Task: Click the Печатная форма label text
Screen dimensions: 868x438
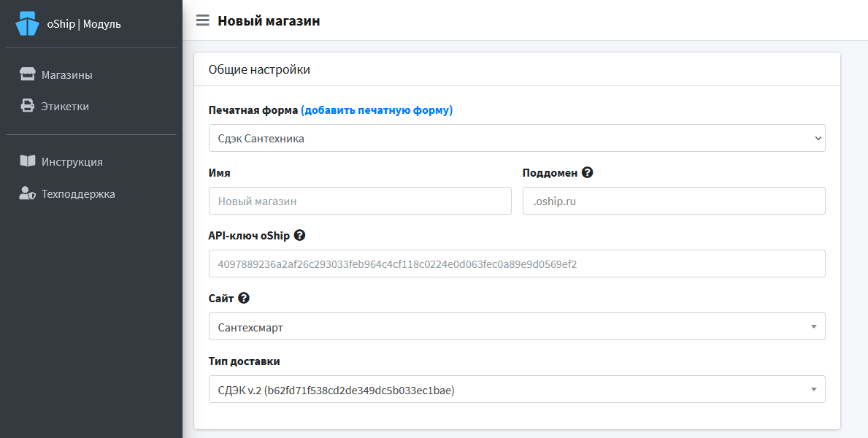Action: pyautogui.click(x=253, y=110)
